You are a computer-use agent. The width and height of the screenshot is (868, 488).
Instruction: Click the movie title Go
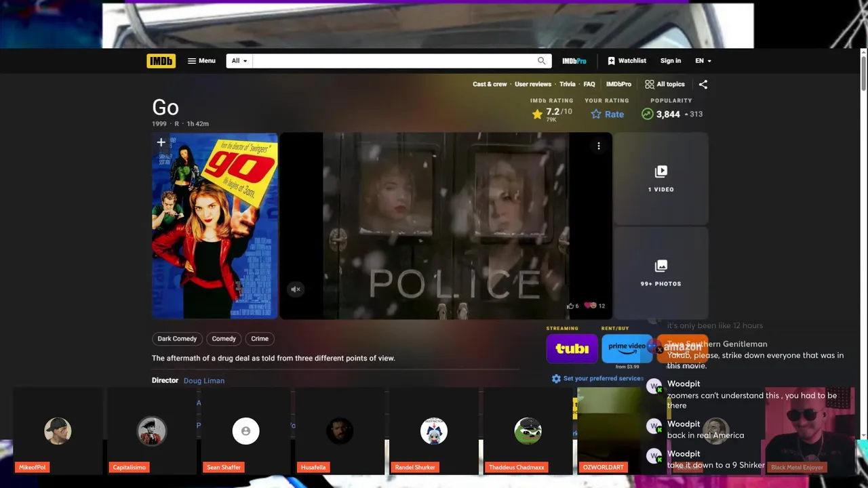click(165, 108)
